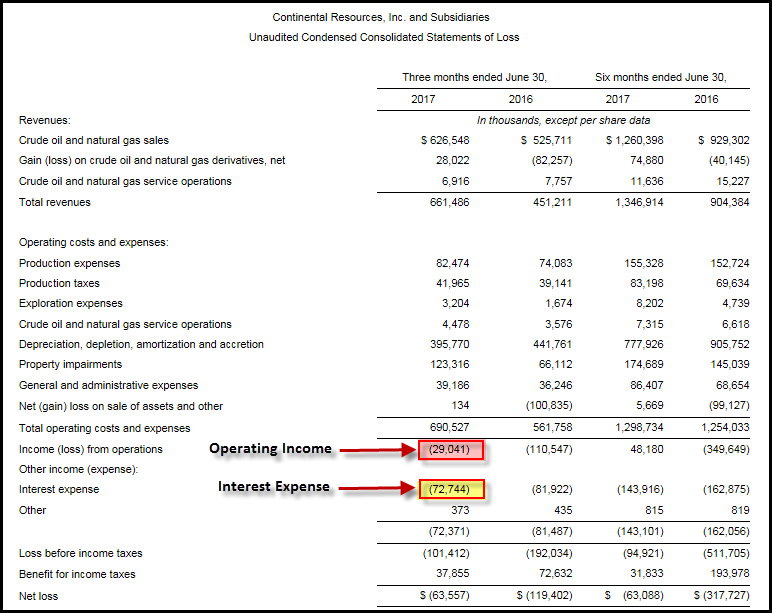Click the In thousands, except per share data note
Viewport: 772px width, 613px height.
[x=563, y=121]
